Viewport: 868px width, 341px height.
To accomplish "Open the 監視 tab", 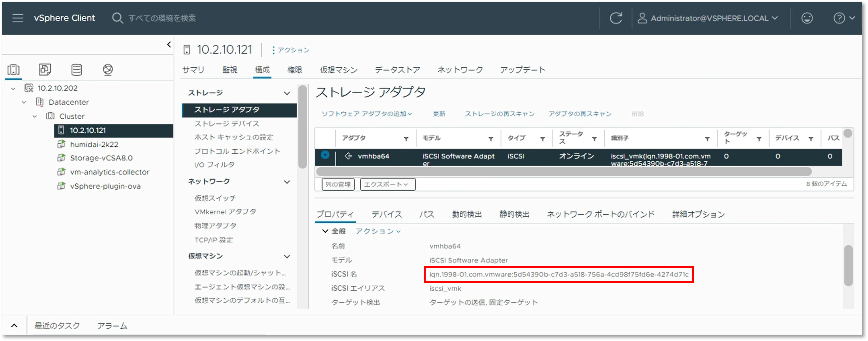I will click(229, 70).
